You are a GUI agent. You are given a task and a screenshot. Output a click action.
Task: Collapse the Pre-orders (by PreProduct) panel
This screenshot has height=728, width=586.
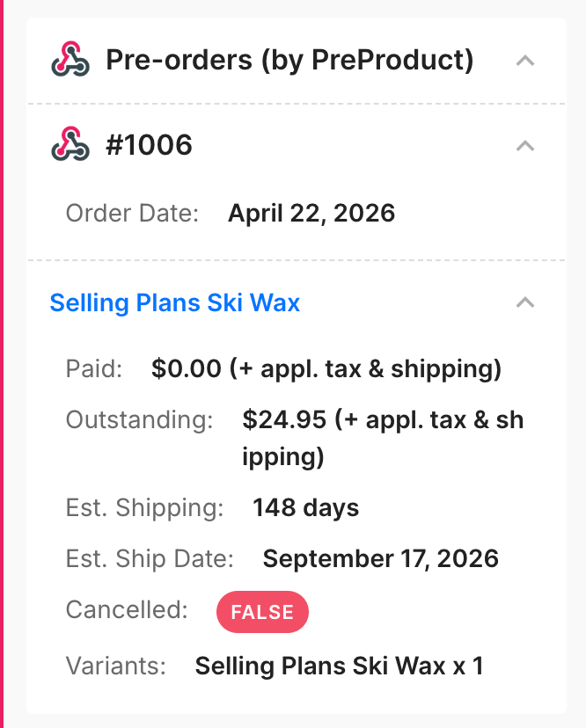(x=525, y=61)
